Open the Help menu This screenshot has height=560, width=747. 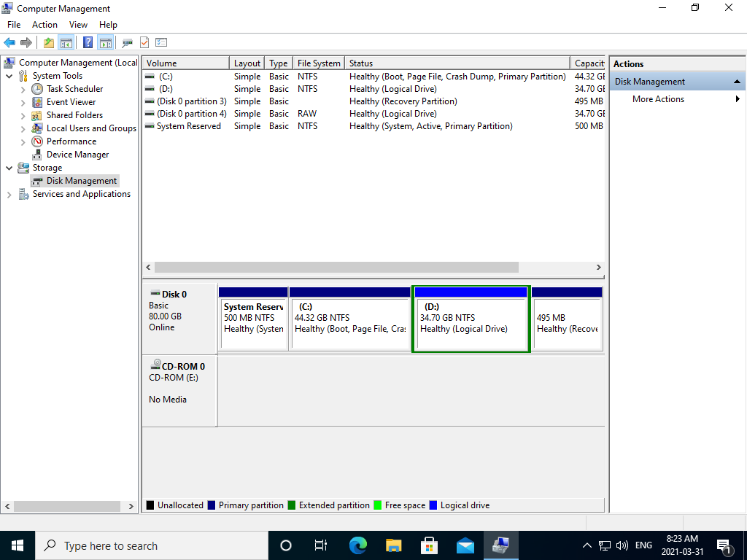[x=108, y=25]
